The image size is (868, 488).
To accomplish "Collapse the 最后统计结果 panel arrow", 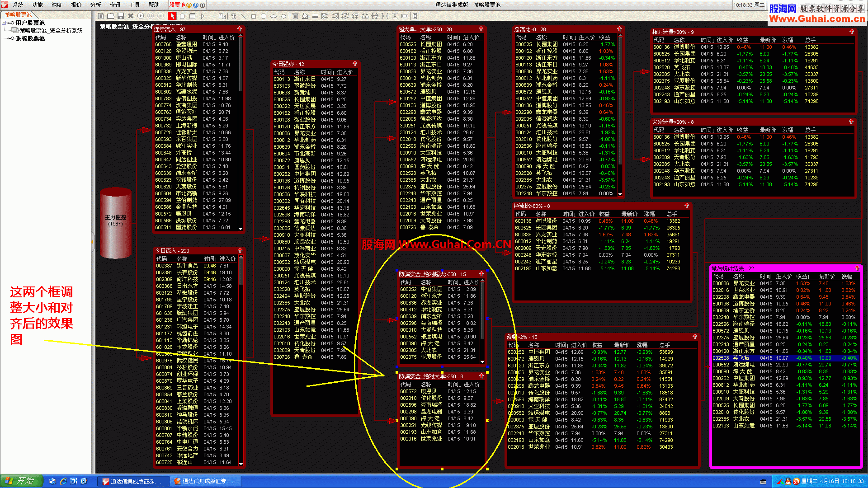I will click(857, 268).
